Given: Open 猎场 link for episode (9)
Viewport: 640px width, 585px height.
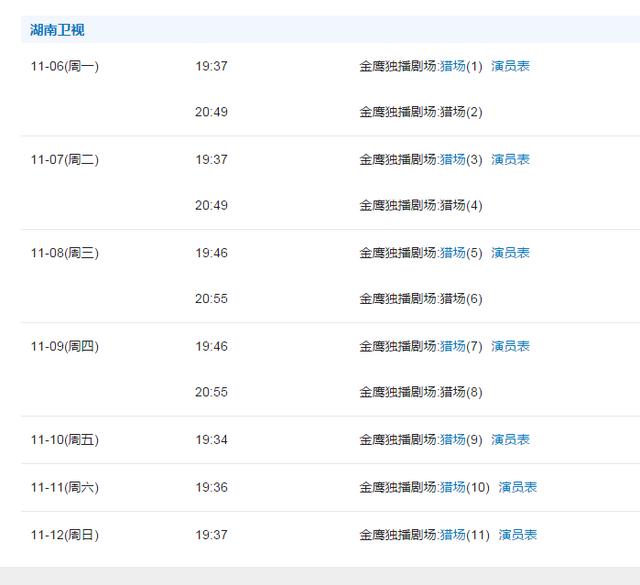Looking at the screenshot, I should (x=453, y=440).
